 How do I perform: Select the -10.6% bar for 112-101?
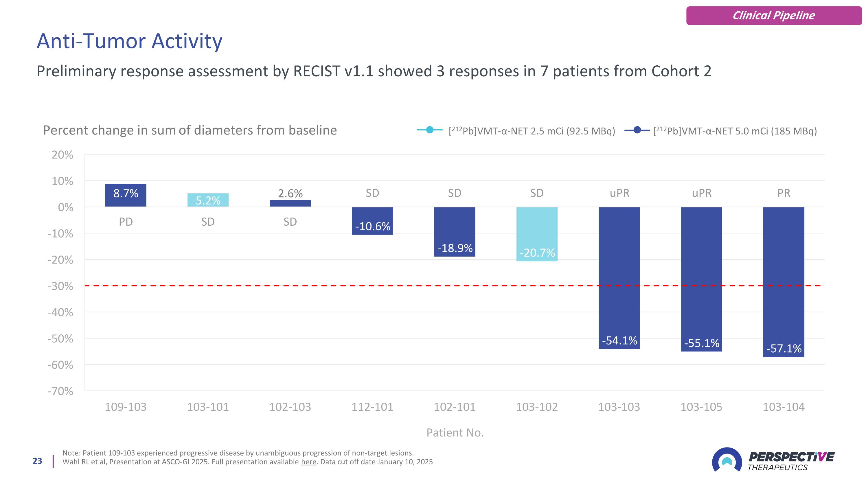tap(372, 221)
